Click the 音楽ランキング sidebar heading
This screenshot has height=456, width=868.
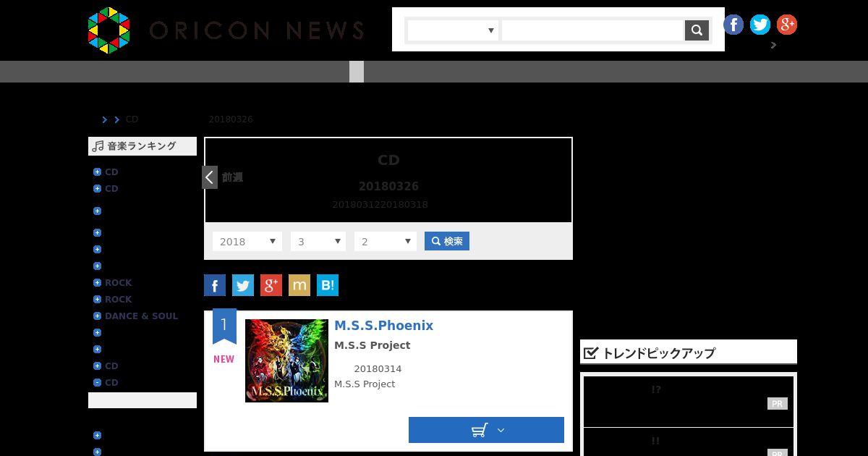(142, 146)
